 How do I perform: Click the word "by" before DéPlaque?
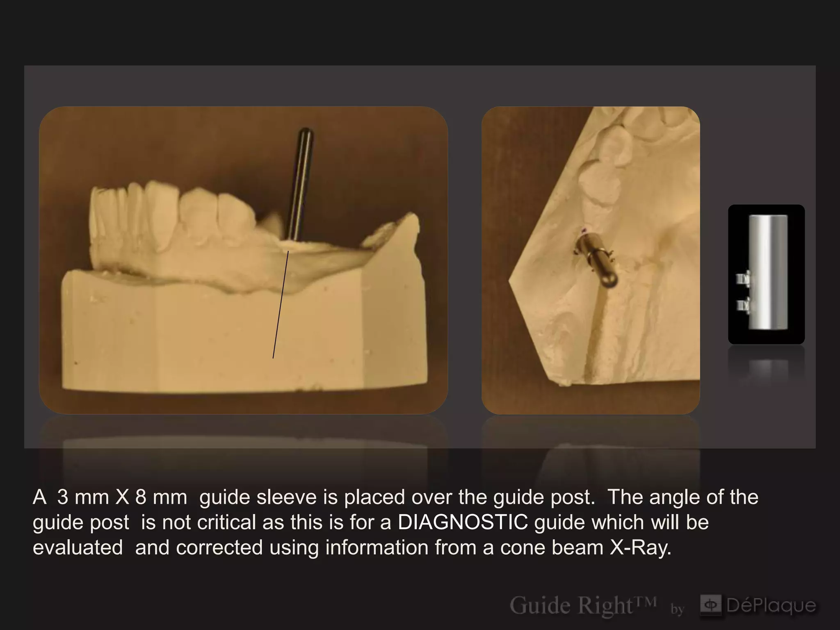point(678,609)
